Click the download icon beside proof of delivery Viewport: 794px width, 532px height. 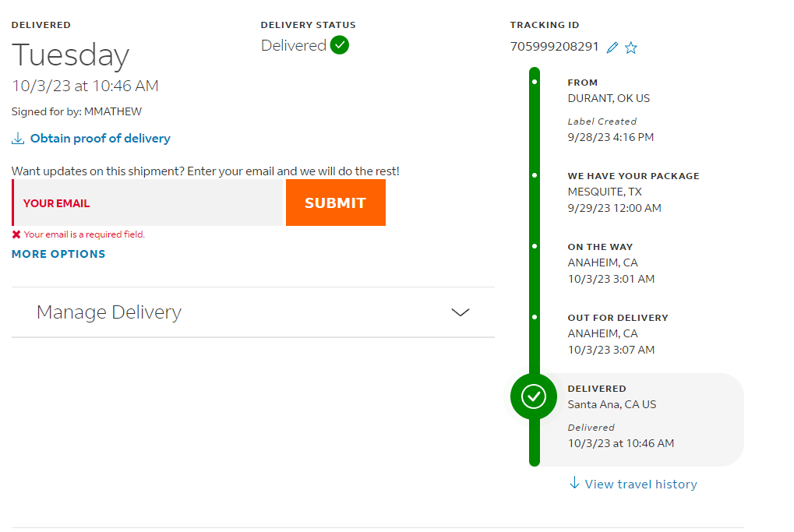18,138
